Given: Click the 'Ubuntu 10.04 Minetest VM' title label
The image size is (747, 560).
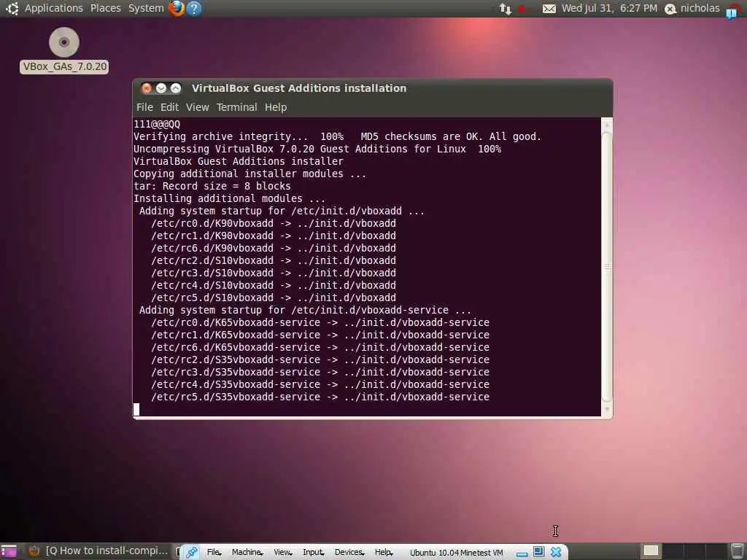Looking at the screenshot, I should click(x=457, y=553).
